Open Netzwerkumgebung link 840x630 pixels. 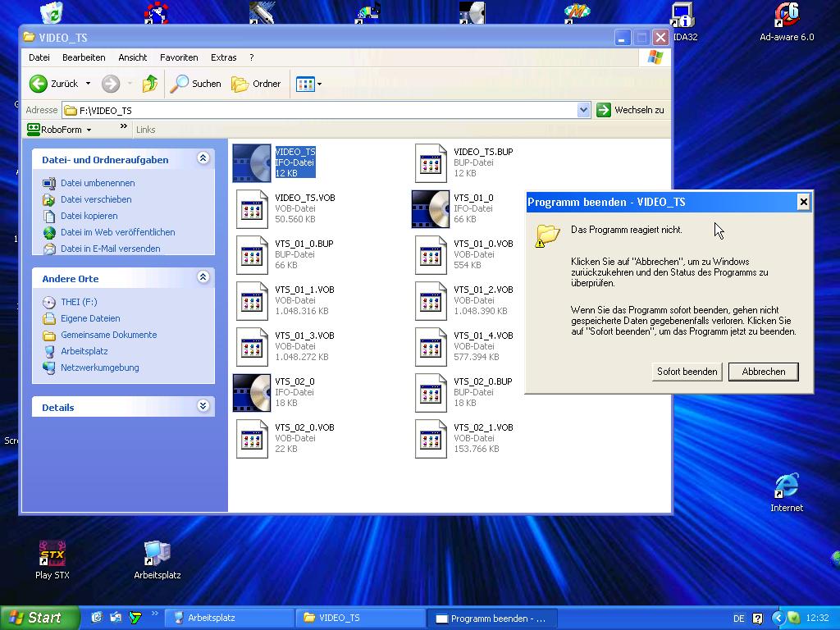99,367
